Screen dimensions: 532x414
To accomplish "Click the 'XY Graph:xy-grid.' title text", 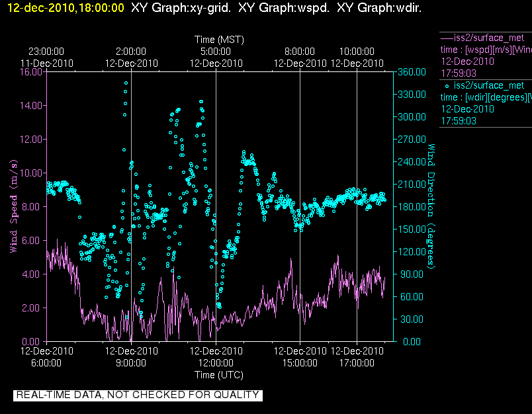I will click(x=181, y=8).
